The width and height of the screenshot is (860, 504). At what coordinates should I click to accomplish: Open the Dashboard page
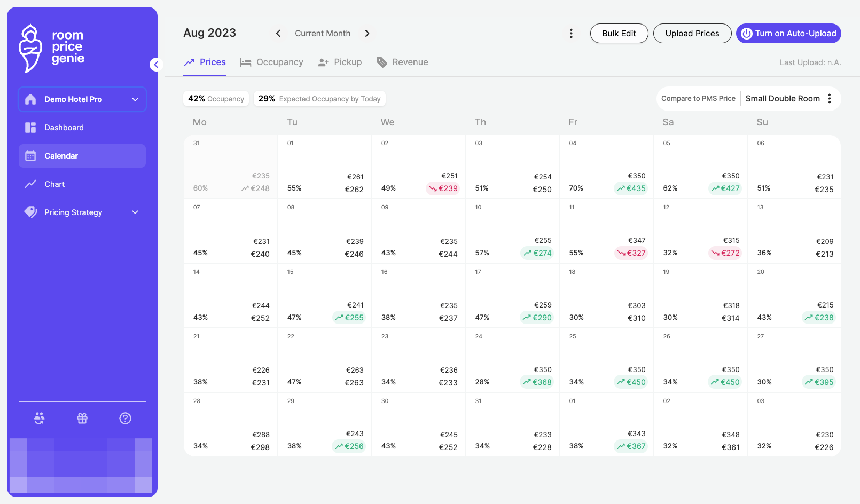(x=82, y=128)
